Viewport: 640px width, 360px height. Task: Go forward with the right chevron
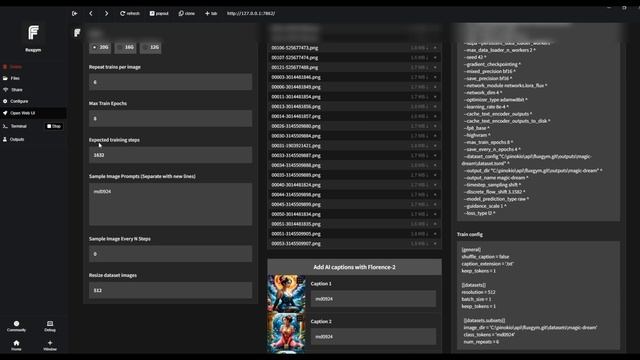point(107,13)
